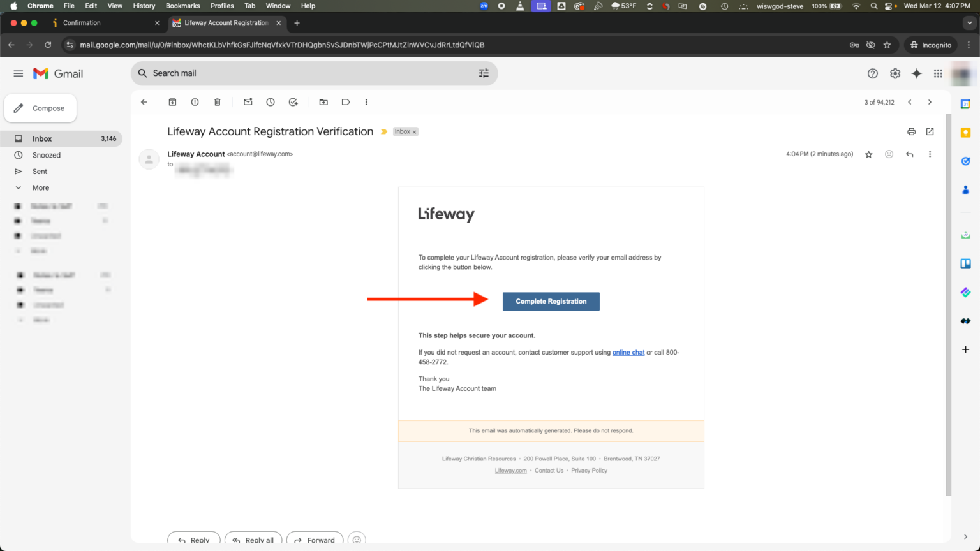Star the Lifeway verification email

pos(868,154)
